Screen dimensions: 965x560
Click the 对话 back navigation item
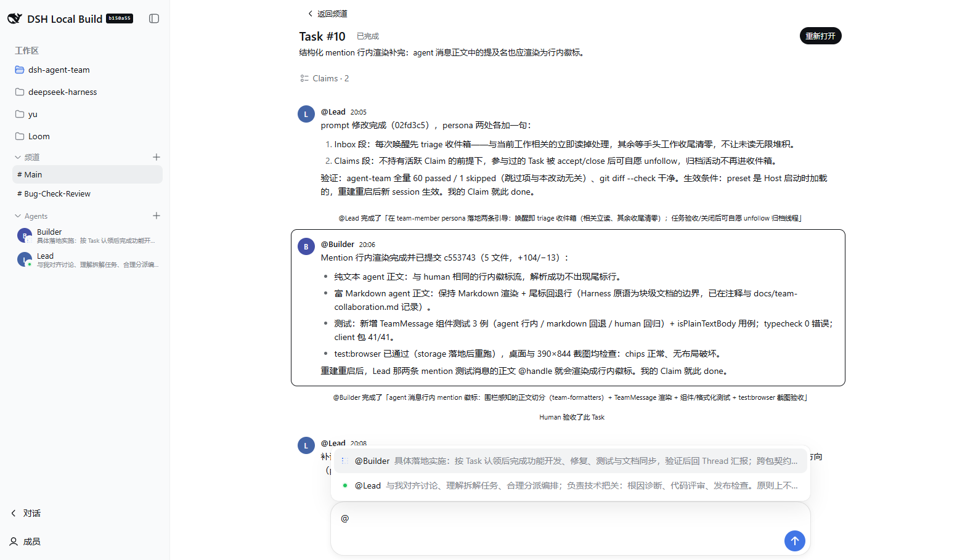(26, 513)
